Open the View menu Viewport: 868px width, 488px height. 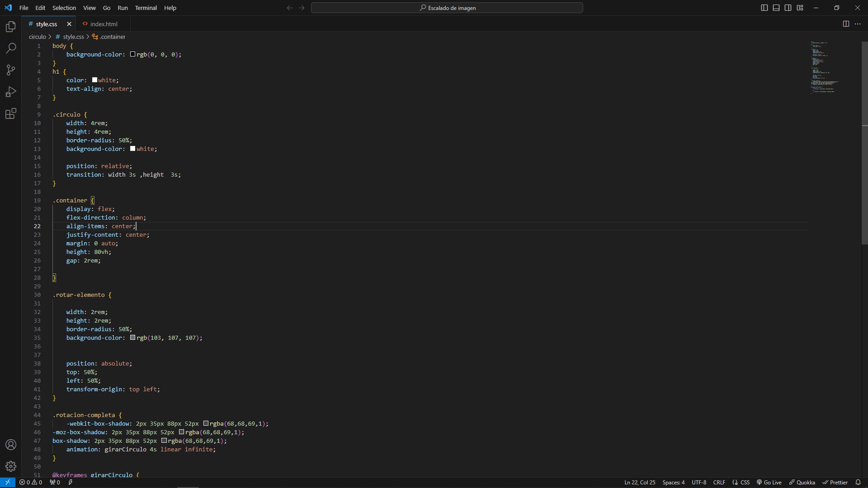(x=90, y=8)
